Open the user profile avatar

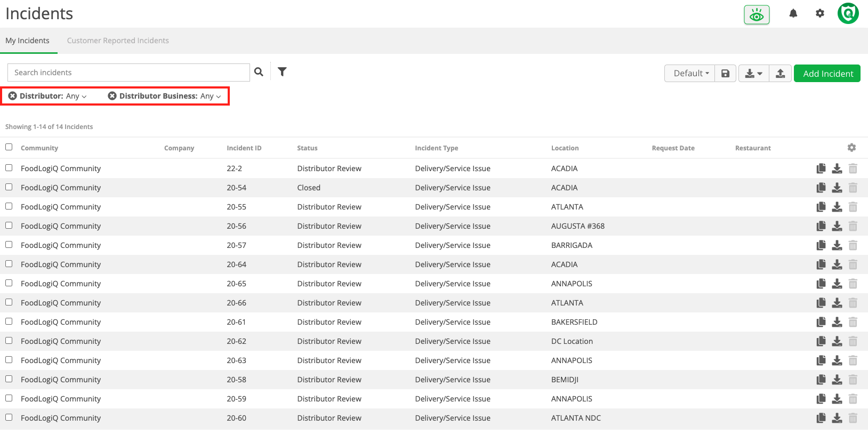[x=848, y=13]
